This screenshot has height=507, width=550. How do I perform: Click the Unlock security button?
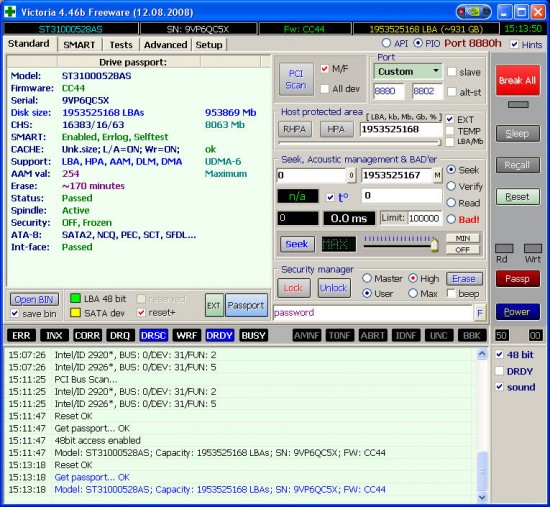[x=334, y=288]
